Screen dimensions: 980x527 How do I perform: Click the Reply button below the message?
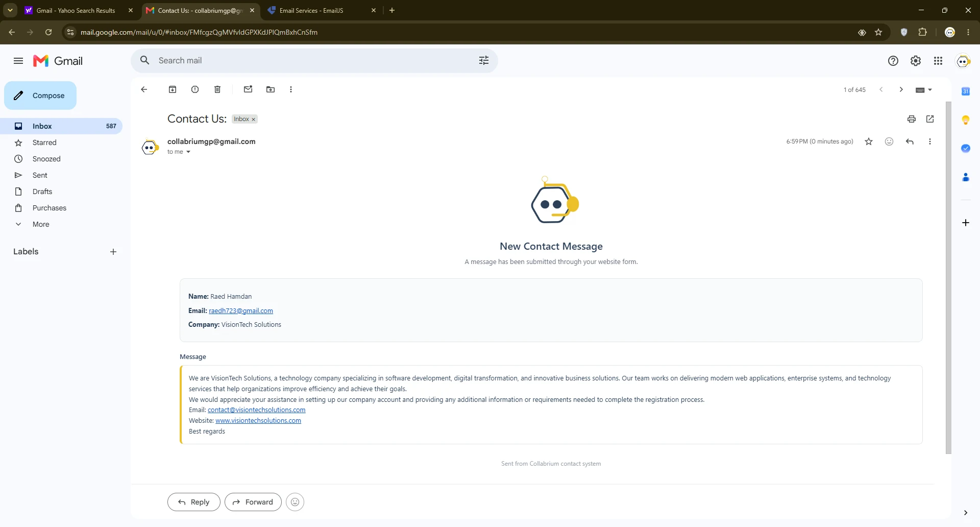pyautogui.click(x=194, y=502)
